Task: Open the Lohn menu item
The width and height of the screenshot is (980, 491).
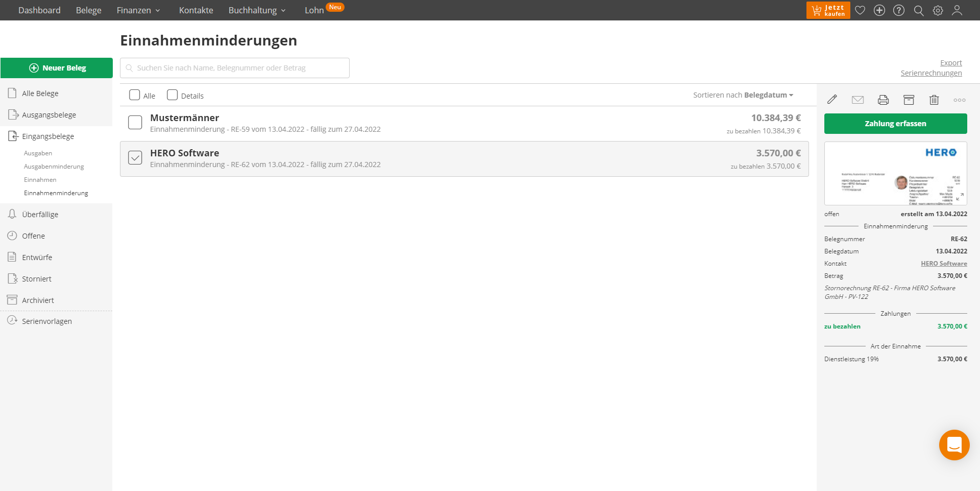Action: tap(314, 10)
